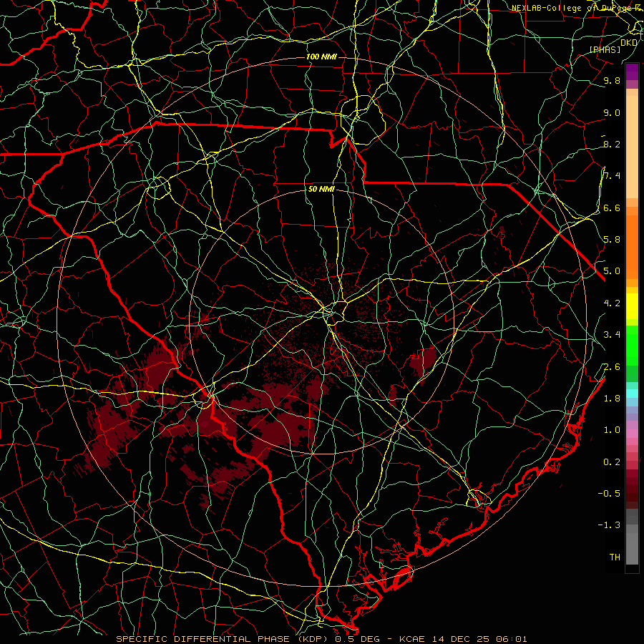644x644 pixels.
Task: Click the 2.6 value on the legend
Action: (x=612, y=367)
